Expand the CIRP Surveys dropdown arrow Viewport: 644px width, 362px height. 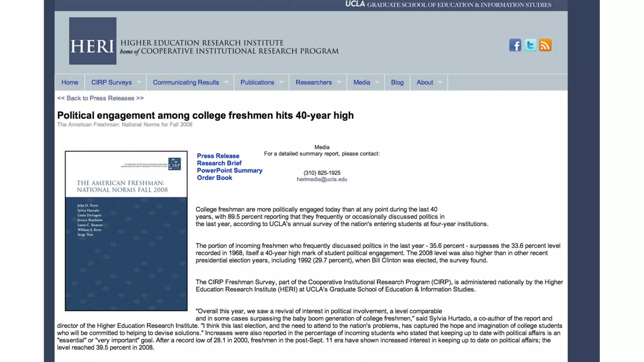(x=139, y=82)
